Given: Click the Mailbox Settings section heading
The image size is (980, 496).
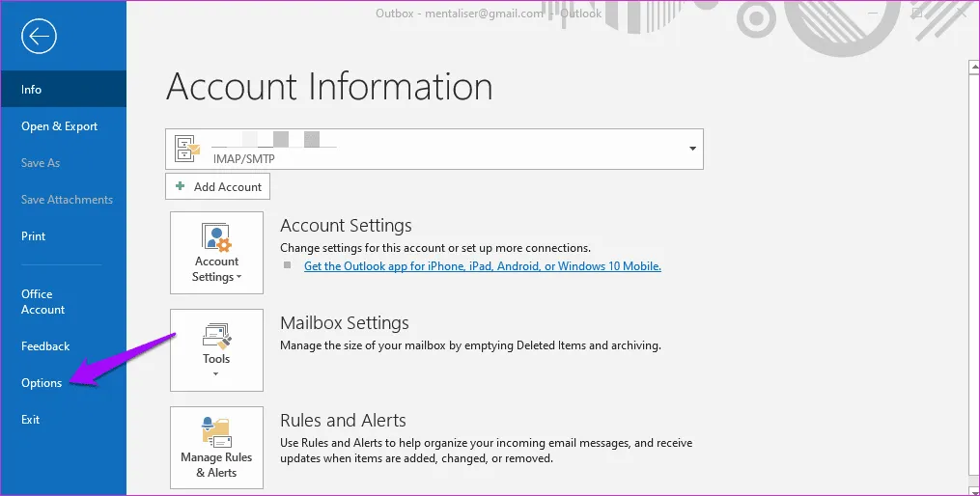Looking at the screenshot, I should pyautogui.click(x=345, y=323).
